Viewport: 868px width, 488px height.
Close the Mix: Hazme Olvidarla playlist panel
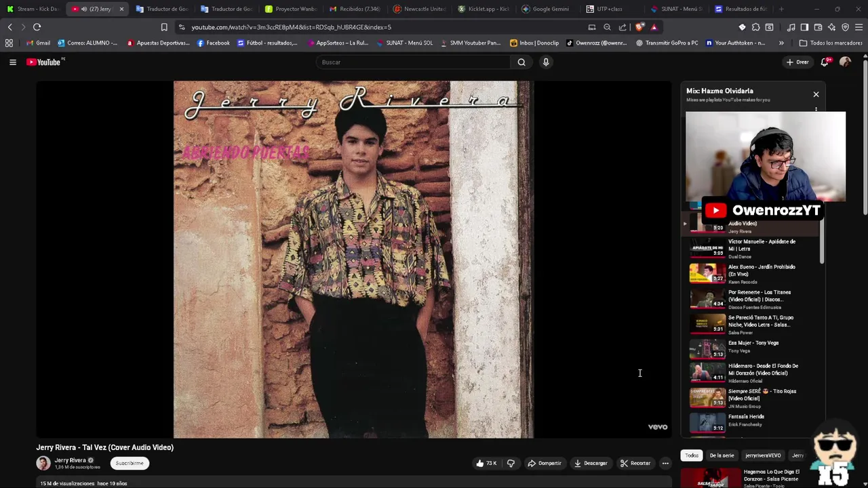click(816, 94)
